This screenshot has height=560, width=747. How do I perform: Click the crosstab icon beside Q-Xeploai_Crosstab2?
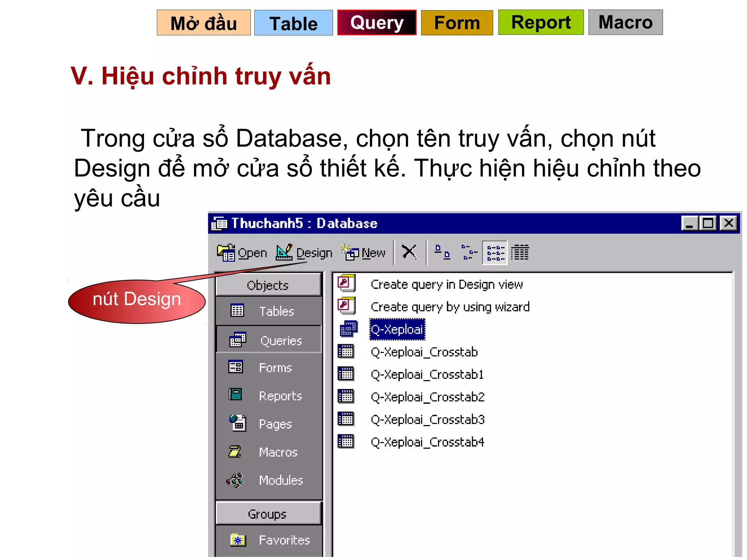pos(346,396)
